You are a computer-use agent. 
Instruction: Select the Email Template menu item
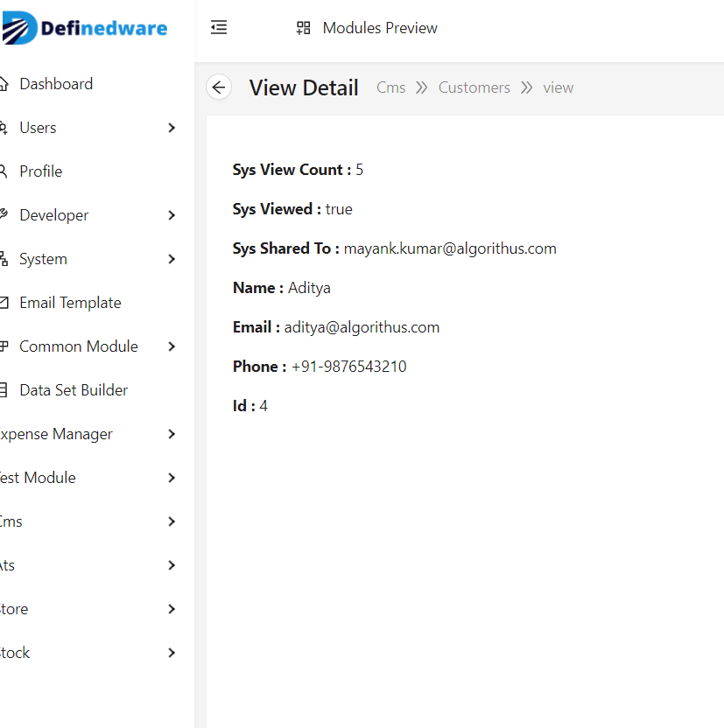[x=70, y=303]
